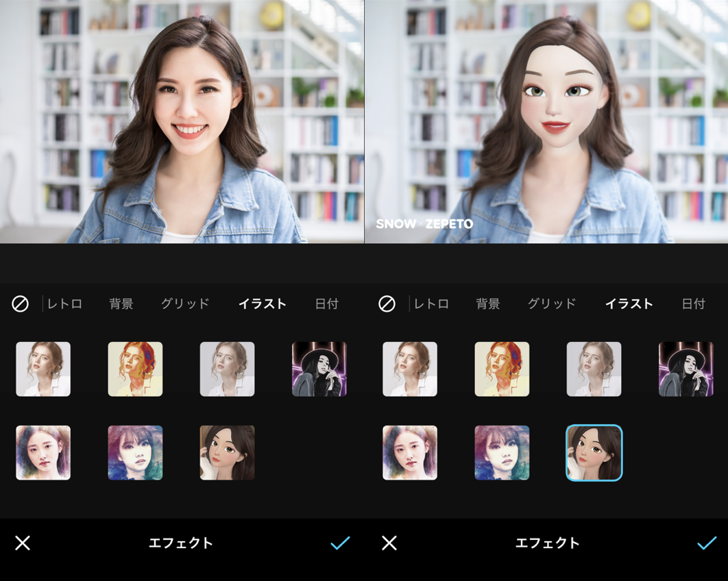
Task: Confirm with the blue checkmark in left screen
Action: (x=340, y=543)
